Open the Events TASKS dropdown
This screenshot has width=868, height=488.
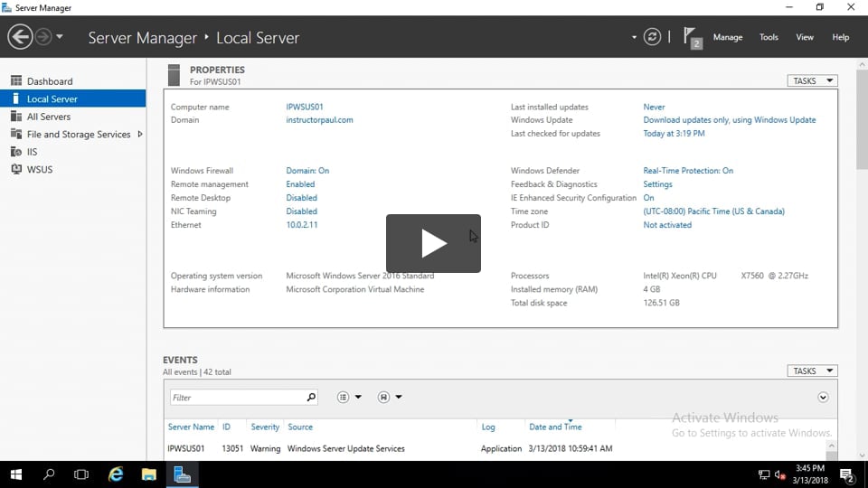coord(812,371)
